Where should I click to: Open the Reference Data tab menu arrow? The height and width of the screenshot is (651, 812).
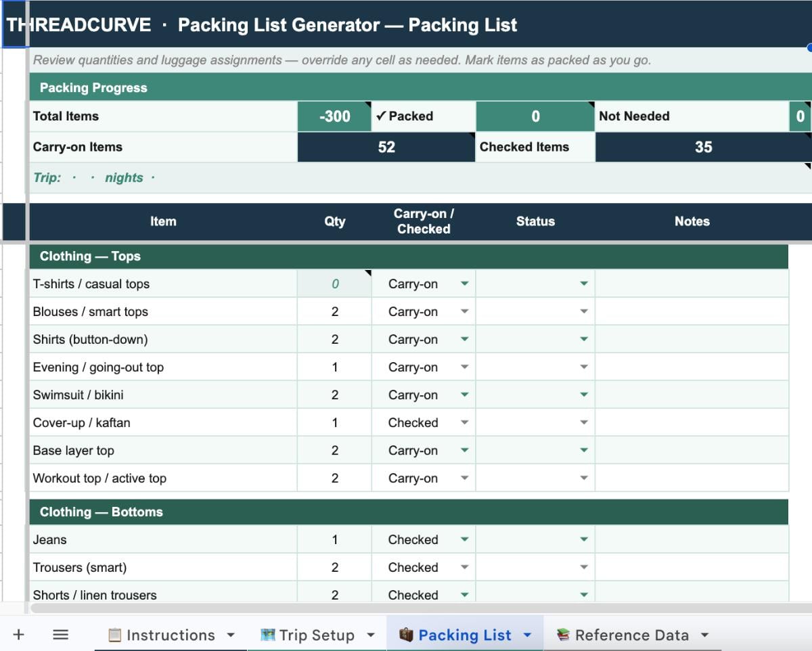[x=706, y=635]
